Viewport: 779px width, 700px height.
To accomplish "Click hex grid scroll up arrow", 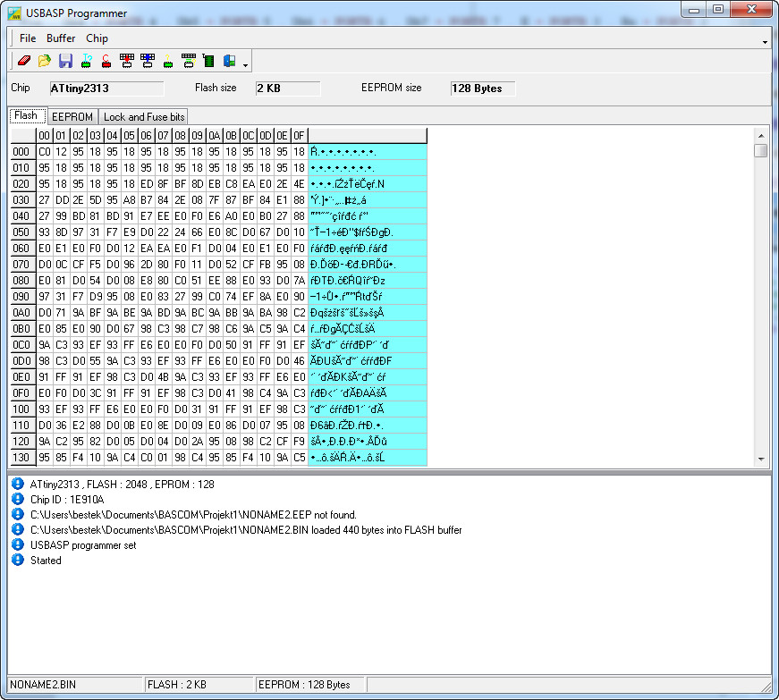I will pos(760,136).
